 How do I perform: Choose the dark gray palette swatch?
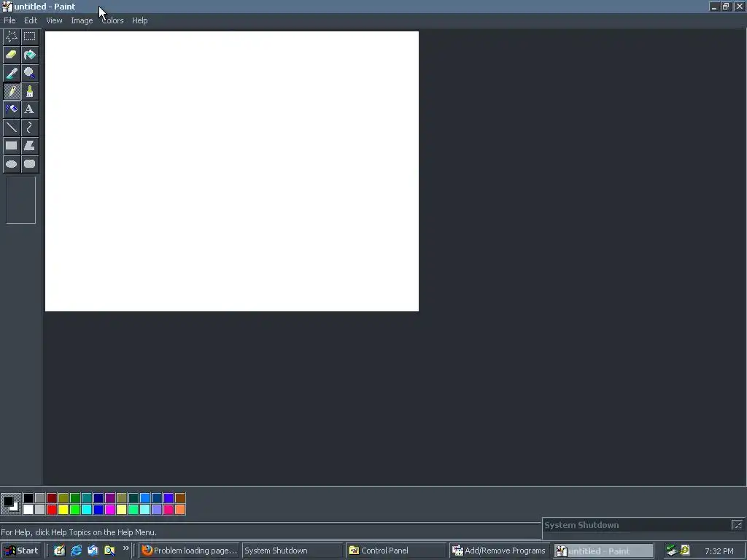pyautogui.click(x=40, y=498)
